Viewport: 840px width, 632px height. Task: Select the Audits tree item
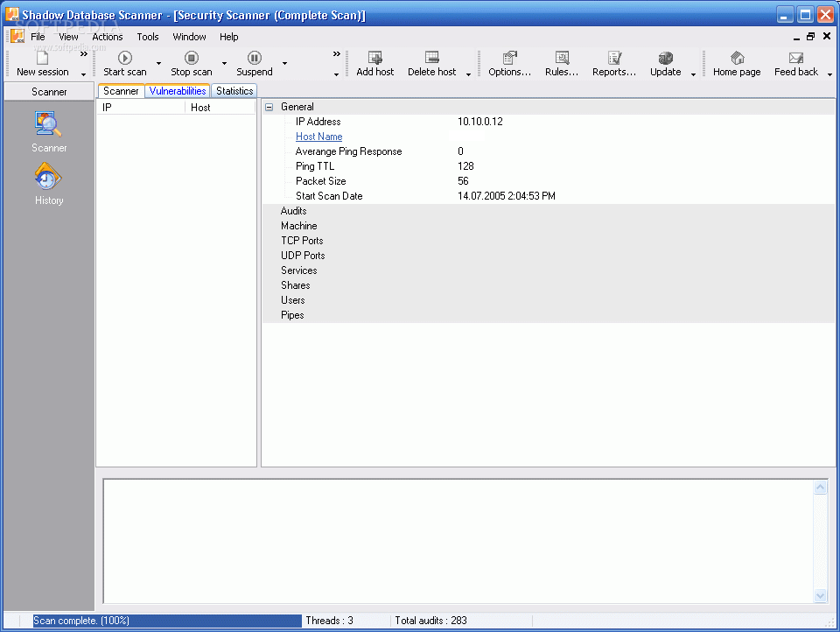(x=294, y=211)
